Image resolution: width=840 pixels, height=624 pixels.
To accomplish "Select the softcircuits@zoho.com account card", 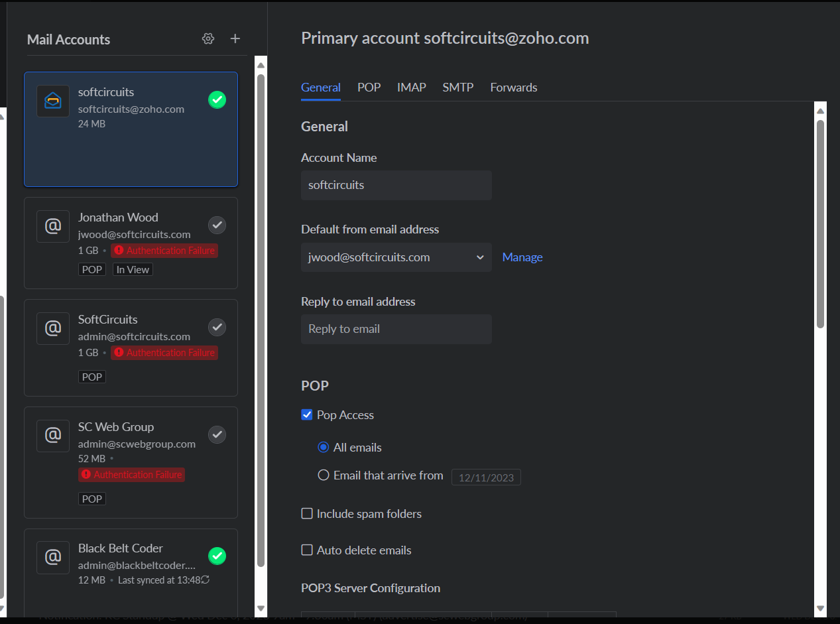I will coord(131,129).
